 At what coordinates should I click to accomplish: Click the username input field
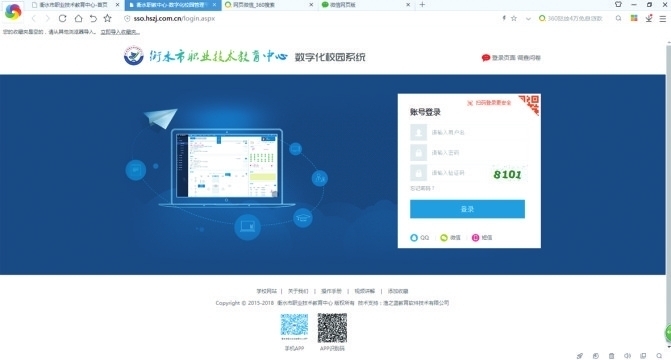tap(469, 132)
